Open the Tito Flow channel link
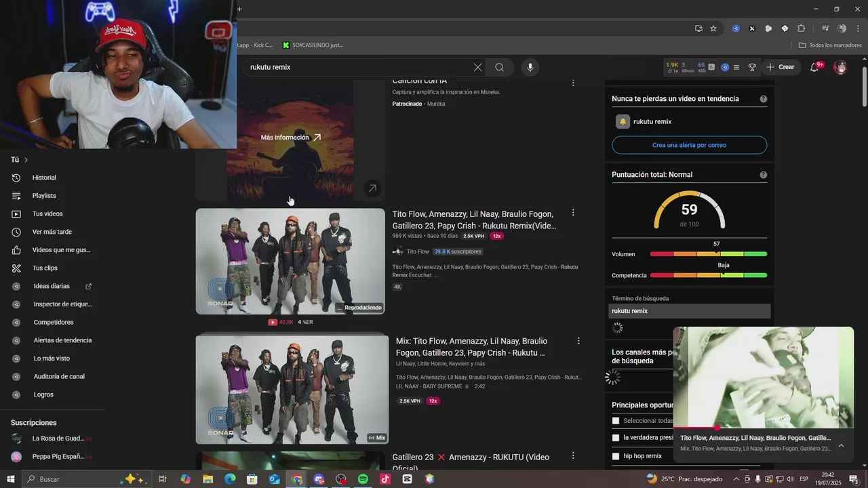 (418, 251)
